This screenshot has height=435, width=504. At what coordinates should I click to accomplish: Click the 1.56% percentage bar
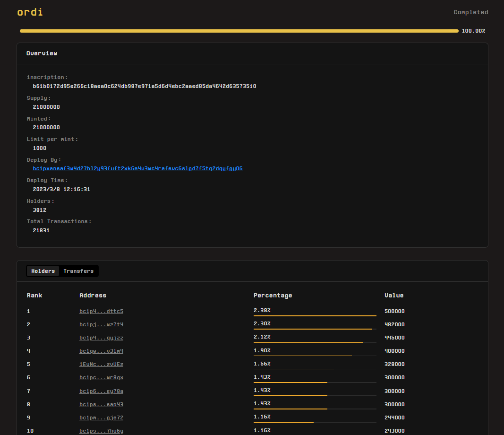[x=315, y=369]
